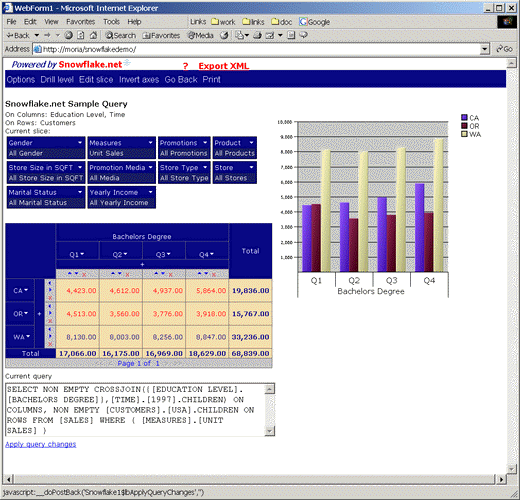Click Invert axes in the blue bar
520x500 pixels.
(x=139, y=80)
